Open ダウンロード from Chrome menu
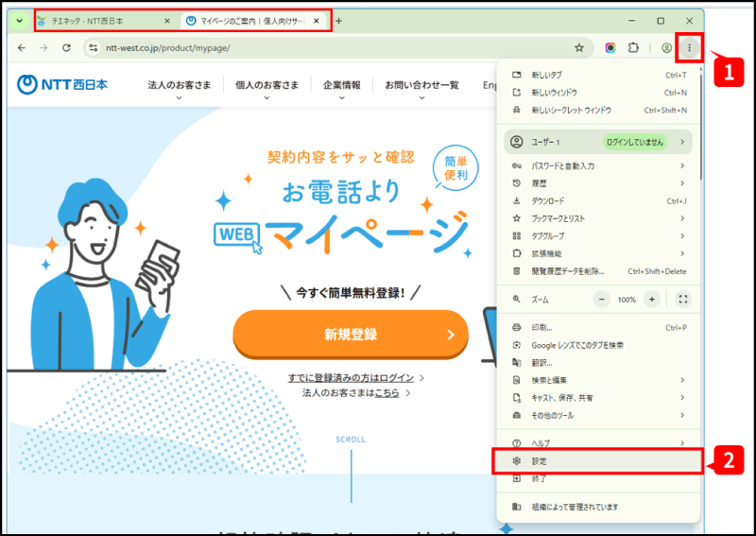The height and width of the screenshot is (536, 756). pos(598,200)
